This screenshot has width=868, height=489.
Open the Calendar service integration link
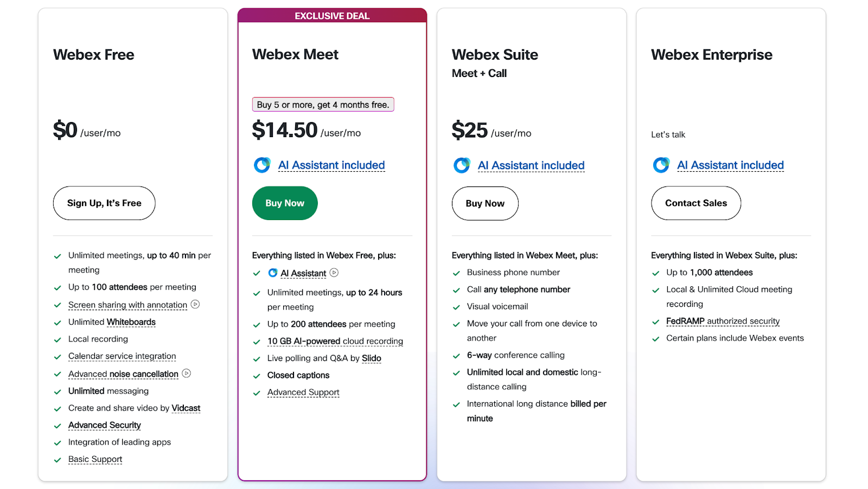(122, 356)
